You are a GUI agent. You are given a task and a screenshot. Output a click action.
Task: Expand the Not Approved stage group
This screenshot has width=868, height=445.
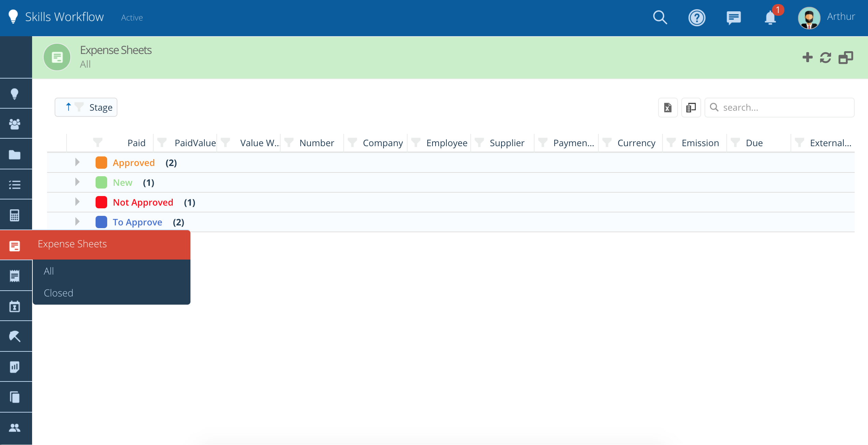click(x=77, y=202)
